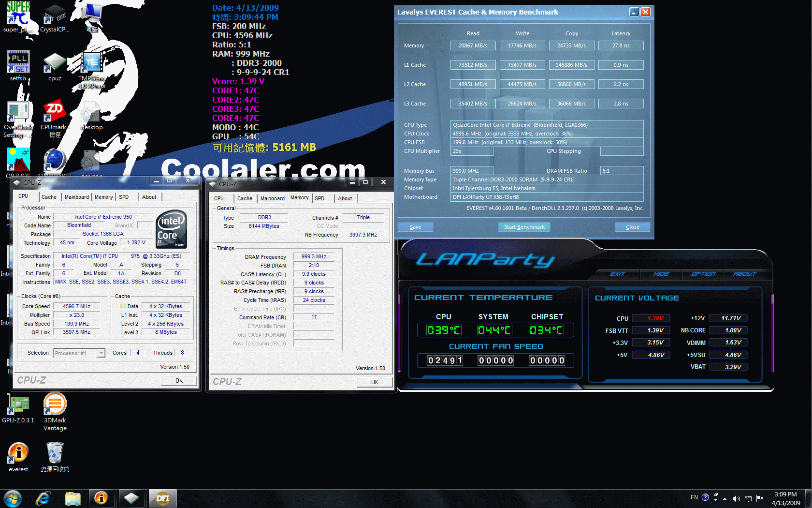Select Mainboard tab in right CPU-Z window

coord(272,198)
